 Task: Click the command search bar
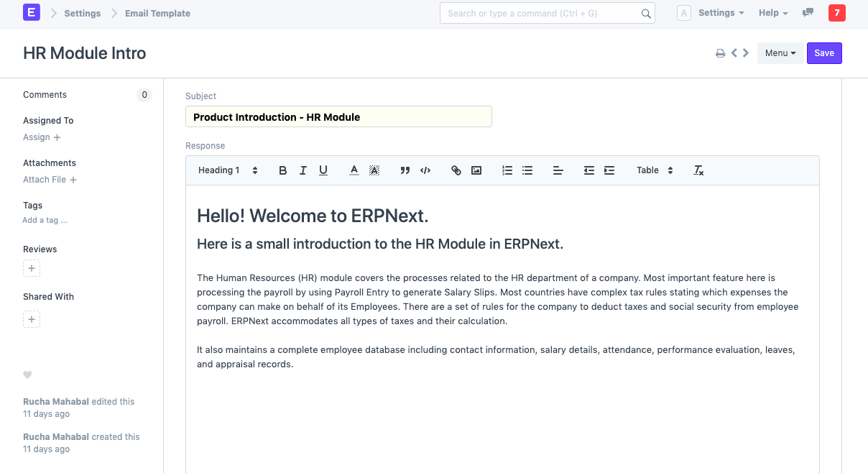click(x=548, y=13)
